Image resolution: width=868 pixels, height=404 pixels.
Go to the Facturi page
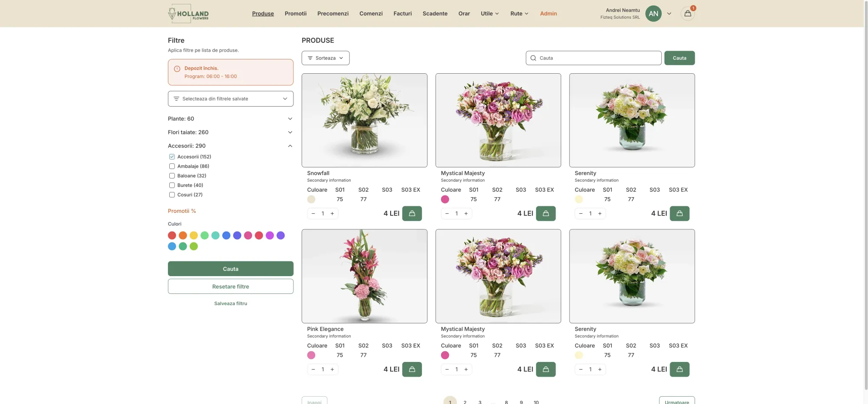point(402,13)
